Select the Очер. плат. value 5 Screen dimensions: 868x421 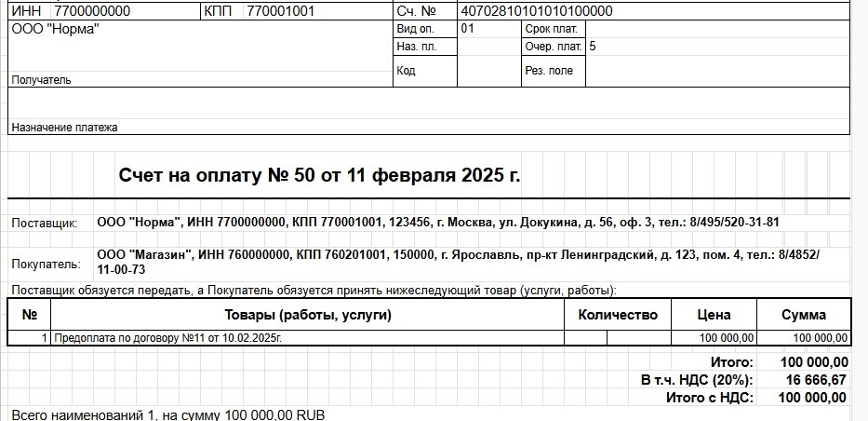594,46
